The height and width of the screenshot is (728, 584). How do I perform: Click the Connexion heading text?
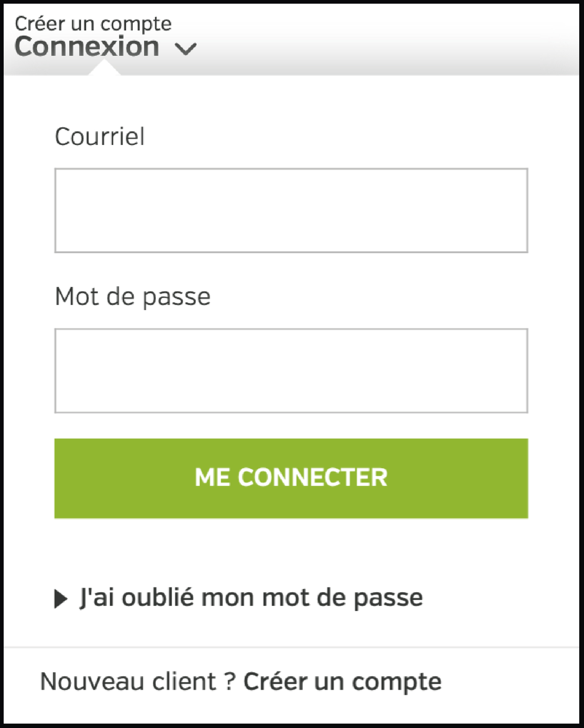tap(88, 46)
